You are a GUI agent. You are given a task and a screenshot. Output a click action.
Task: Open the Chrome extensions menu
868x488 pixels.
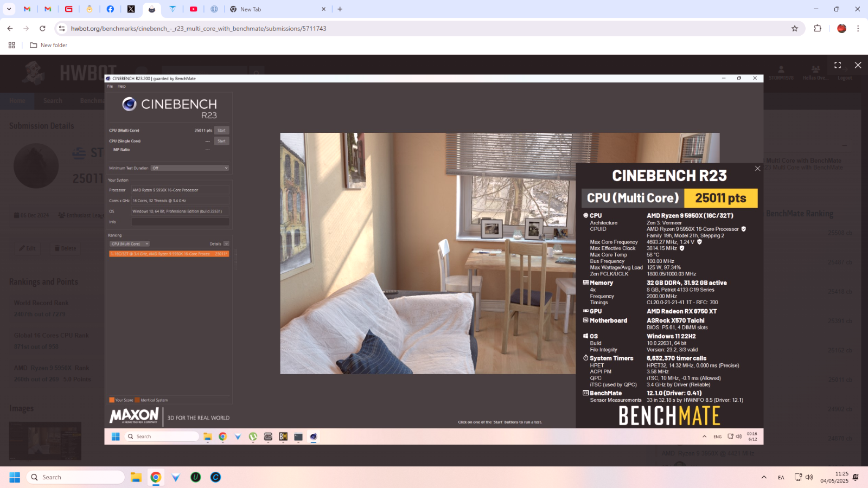(818, 28)
